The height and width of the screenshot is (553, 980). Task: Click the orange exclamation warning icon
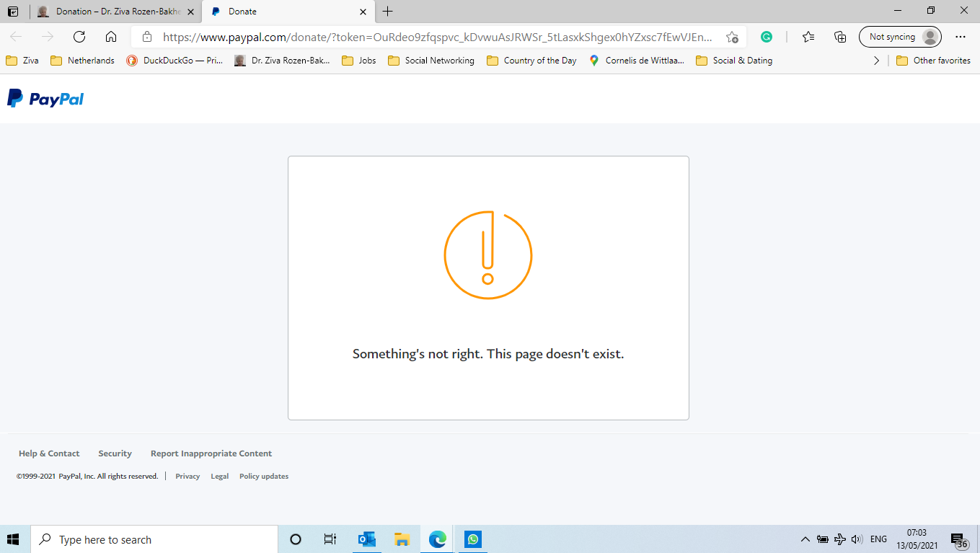[488, 255]
